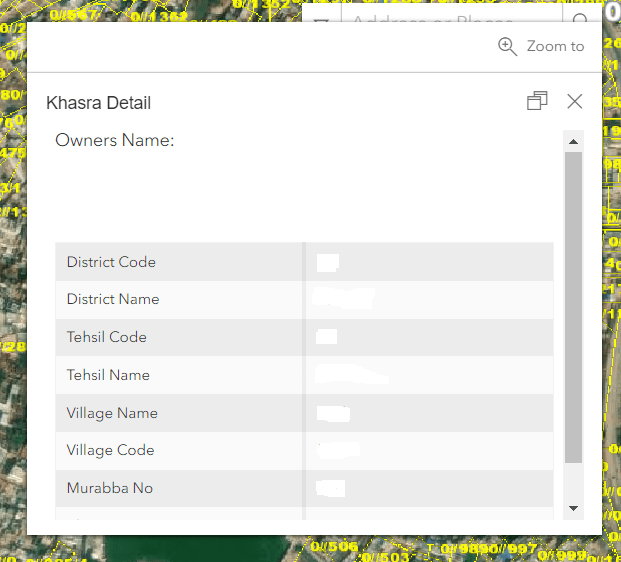Select the Tehsil Code row
Viewport: 621px width, 562px height.
pyautogui.click(x=304, y=337)
